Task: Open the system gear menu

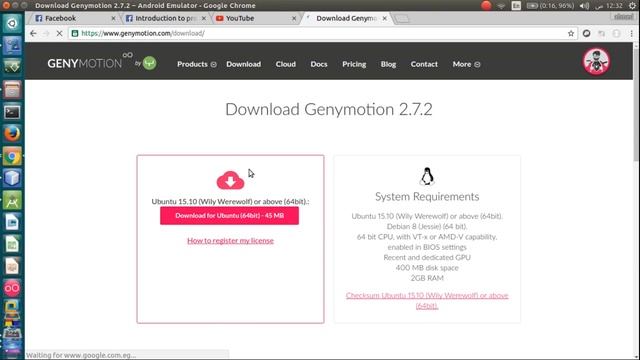Action: pyautogui.click(x=632, y=6)
